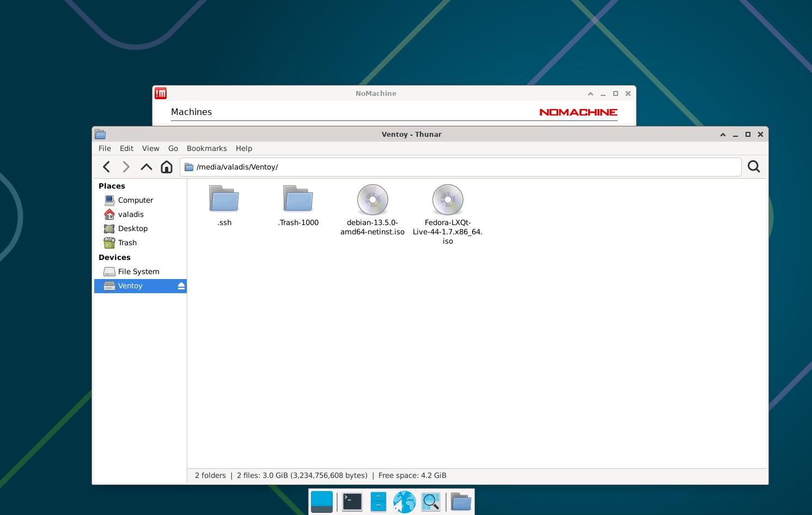Select the .ssh folder
The height and width of the screenshot is (515, 812).
[224, 205]
